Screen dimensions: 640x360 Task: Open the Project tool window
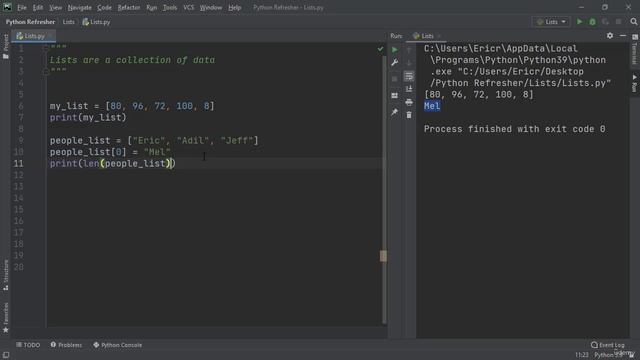tap(6, 46)
